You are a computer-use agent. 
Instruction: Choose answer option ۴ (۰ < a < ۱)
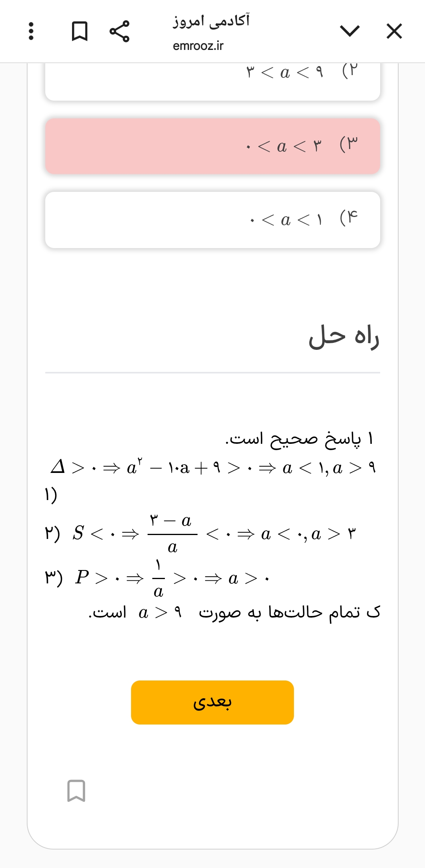pos(213,220)
